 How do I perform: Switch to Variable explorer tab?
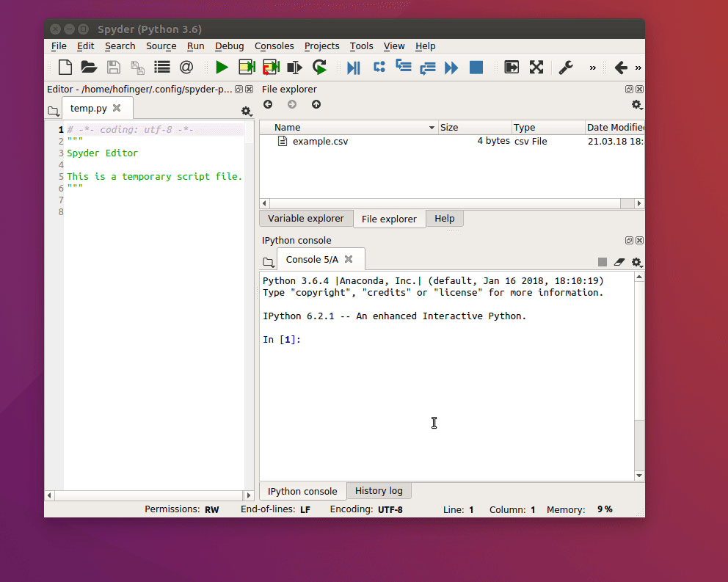[306, 218]
